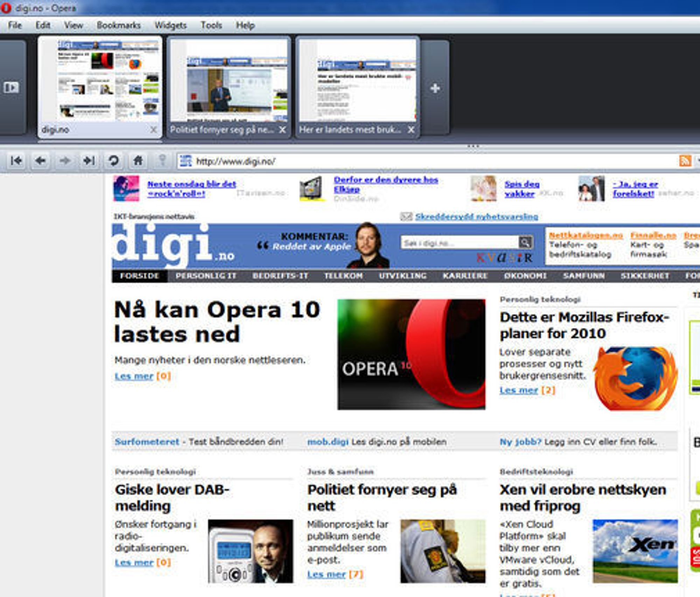Click the address bar URL field
The image size is (700, 597).
pyautogui.click(x=427, y=161)
